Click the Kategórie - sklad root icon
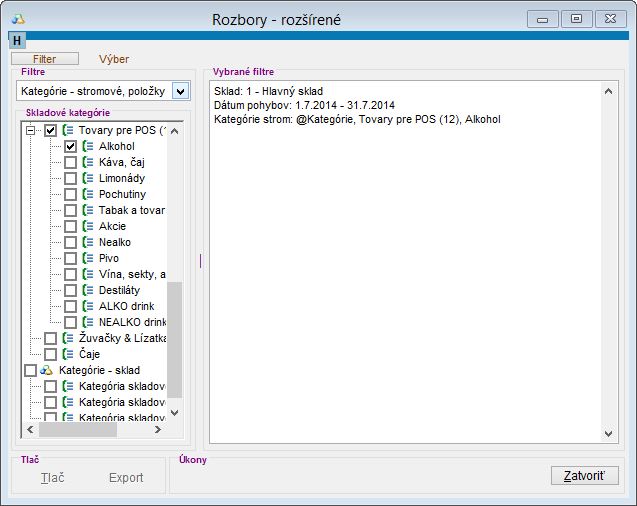 (47, 370)
